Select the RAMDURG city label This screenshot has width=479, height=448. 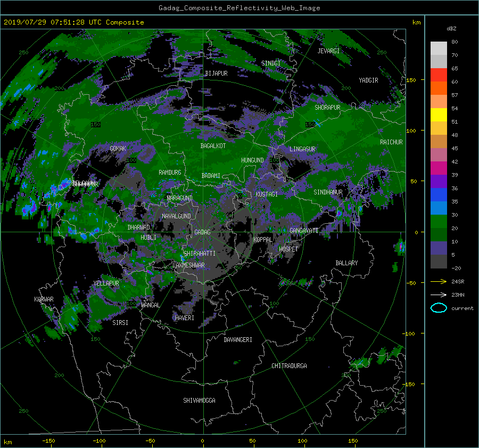170,173
